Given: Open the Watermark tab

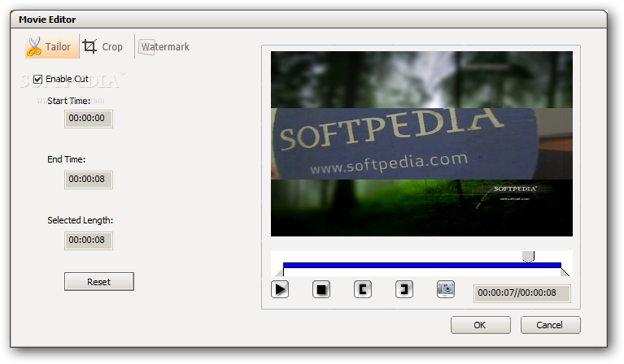Looking at the screenshot, I should [164, 46].
